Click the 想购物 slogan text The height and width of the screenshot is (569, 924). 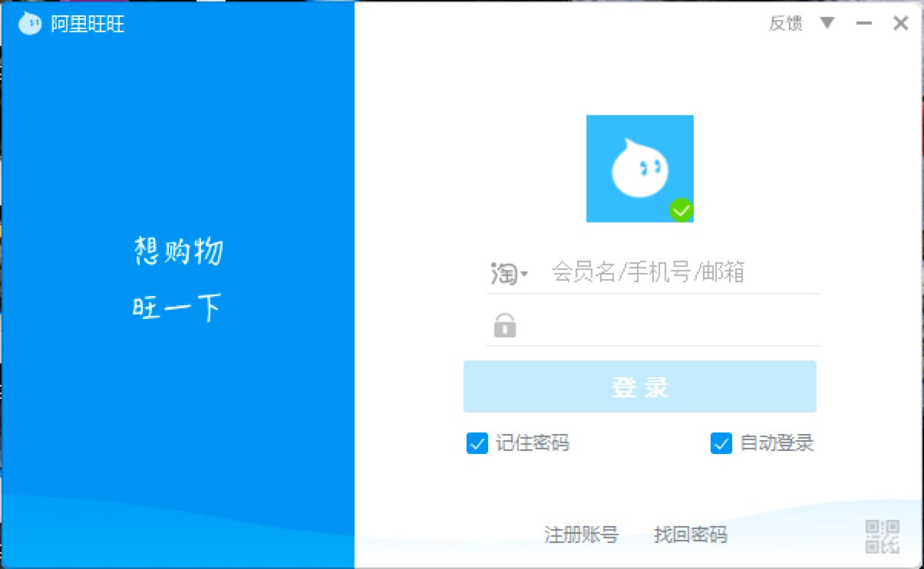click(x=178, y=252)
